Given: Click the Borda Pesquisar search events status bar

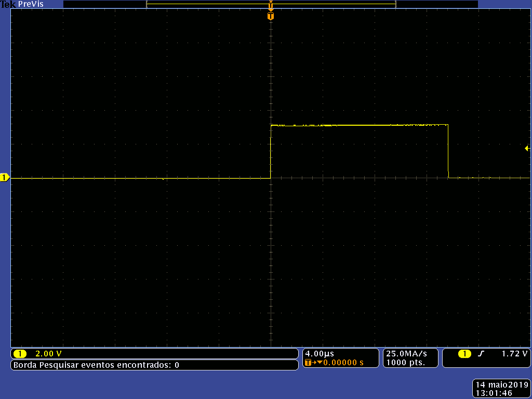Looking at the screenshot, I should [x=97, y=365].
